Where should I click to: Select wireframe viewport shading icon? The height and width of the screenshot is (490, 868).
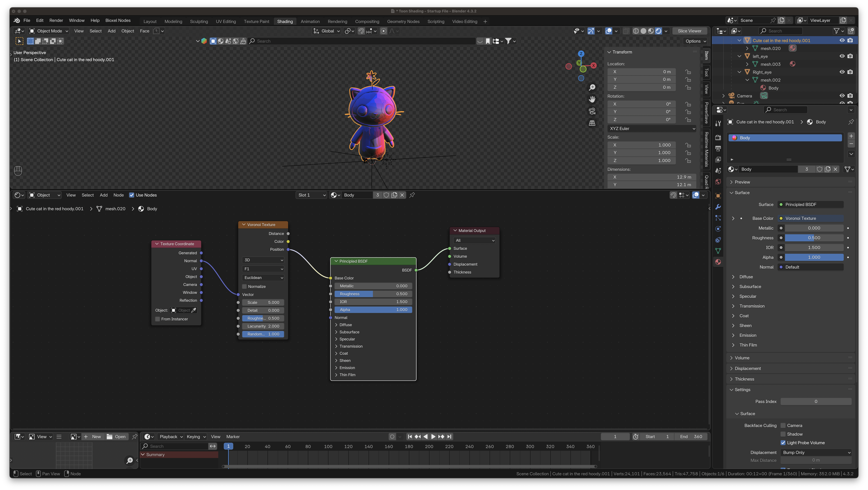coord(636,31)
